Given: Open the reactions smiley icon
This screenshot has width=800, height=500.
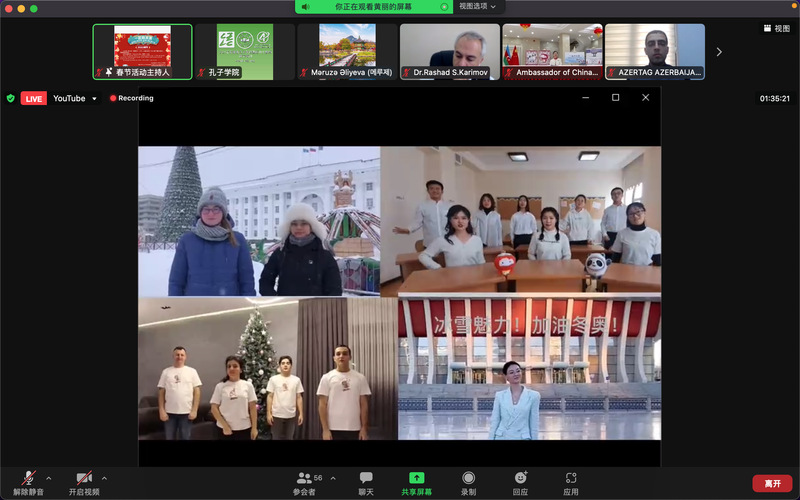Looking at the screenshot, I should pos(520,478).
